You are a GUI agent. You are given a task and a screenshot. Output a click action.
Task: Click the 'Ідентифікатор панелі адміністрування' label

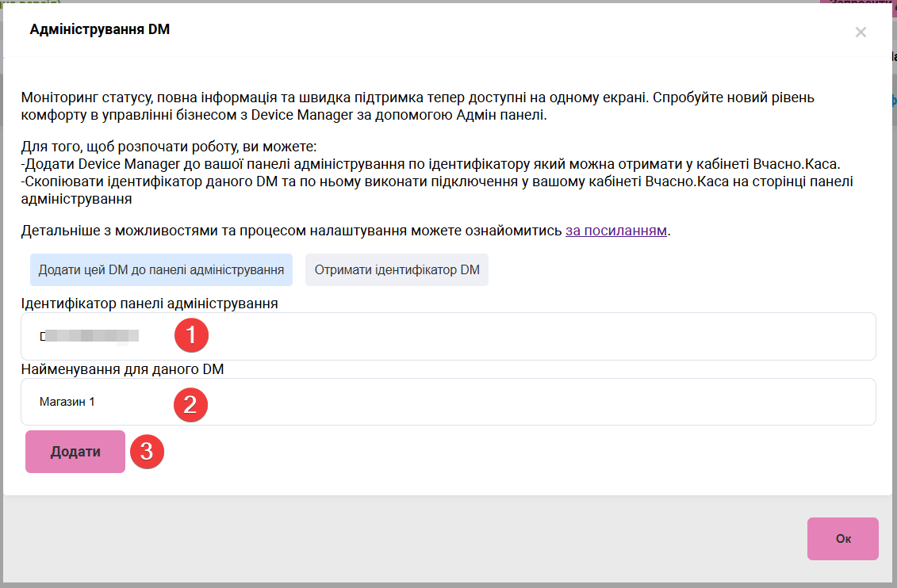149,304
